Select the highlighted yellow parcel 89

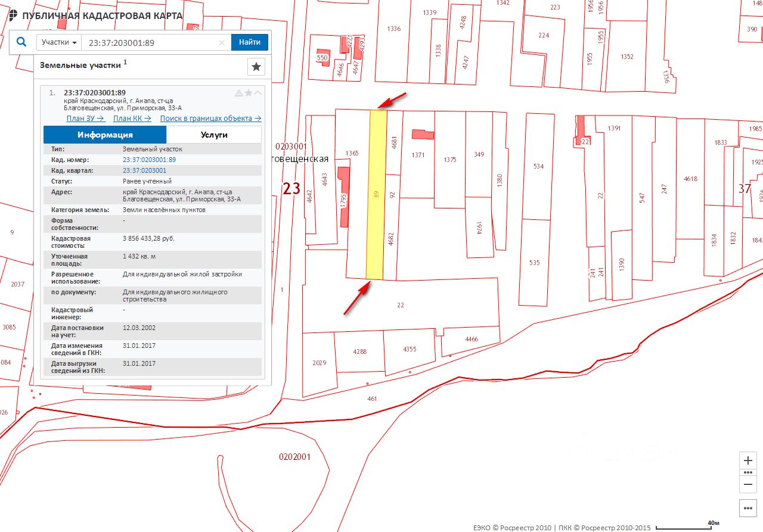point(376,194)
